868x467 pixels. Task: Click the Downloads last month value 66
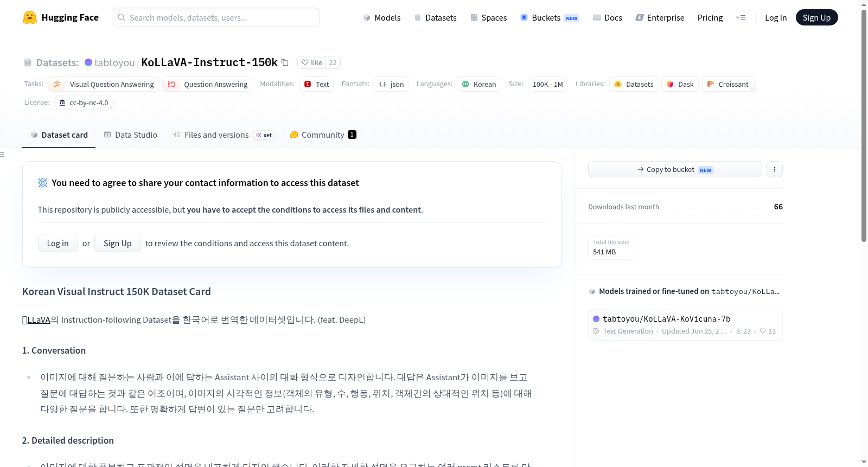click(x=778, y=207)
